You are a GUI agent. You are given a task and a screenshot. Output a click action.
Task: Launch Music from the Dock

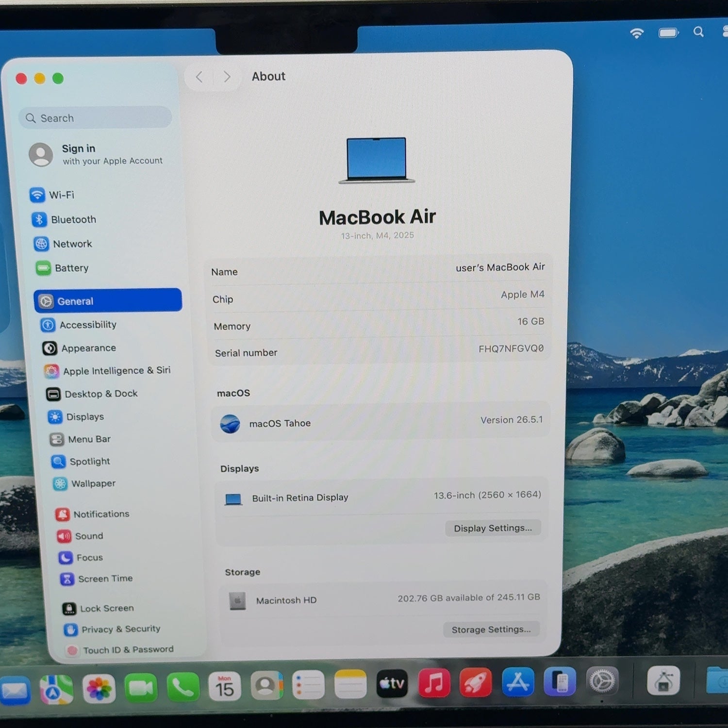[434, 682]
